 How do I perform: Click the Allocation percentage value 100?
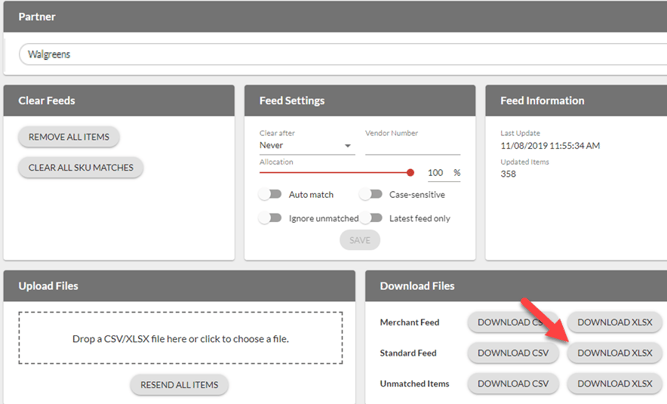click(435, 173)
